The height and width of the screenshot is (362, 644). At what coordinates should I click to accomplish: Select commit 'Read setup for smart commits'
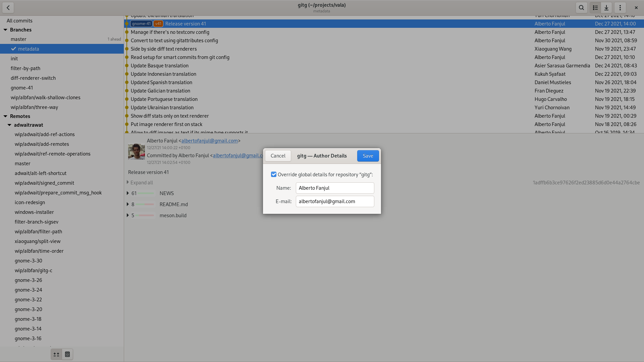click(384, 57)
